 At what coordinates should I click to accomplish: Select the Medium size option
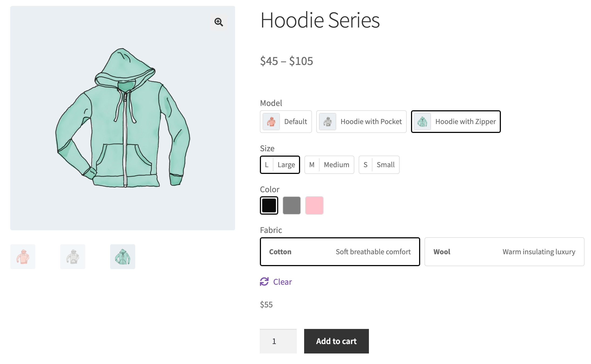(329, 164)
